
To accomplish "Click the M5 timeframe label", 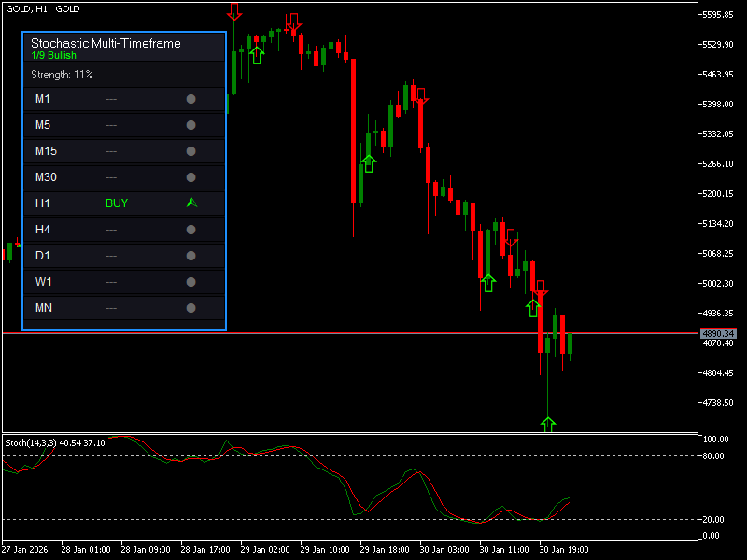I will tap(42, 125).
